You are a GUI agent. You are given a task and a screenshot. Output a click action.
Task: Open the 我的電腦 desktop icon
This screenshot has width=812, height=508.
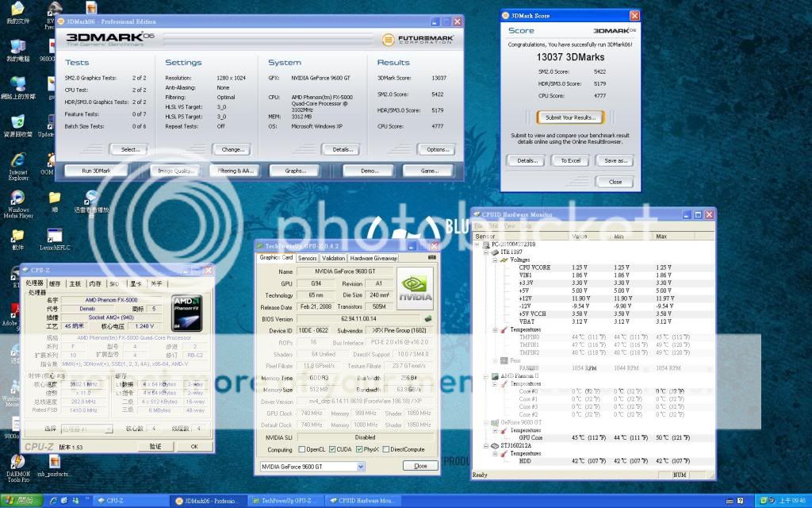(17, 51)
